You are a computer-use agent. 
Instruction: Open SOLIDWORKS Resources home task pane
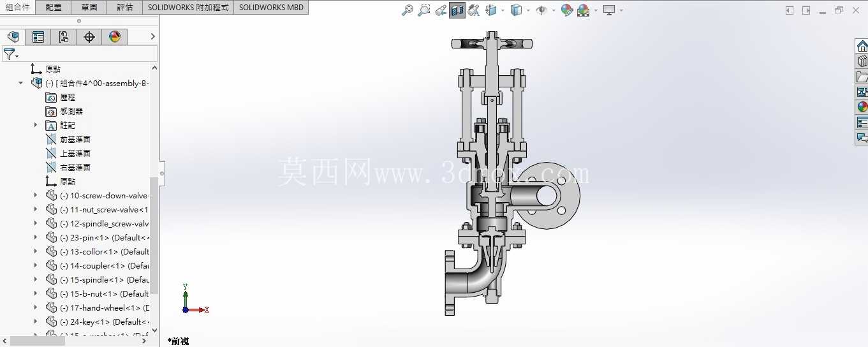pos(862,46)
